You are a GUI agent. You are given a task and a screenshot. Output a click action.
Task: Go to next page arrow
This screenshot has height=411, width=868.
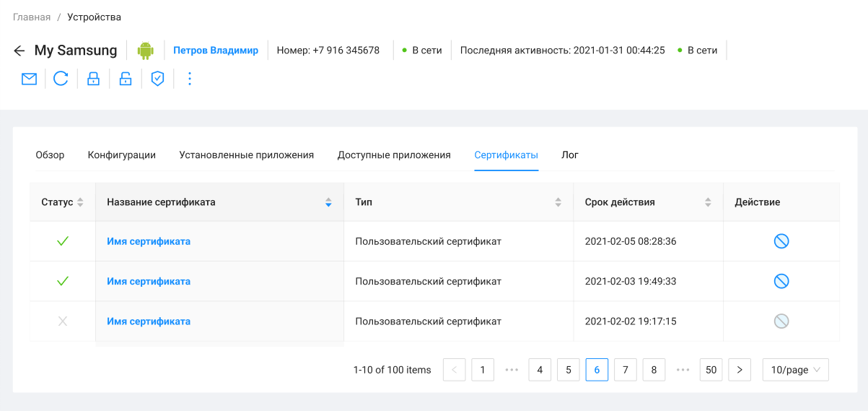[x=740, y=370]
